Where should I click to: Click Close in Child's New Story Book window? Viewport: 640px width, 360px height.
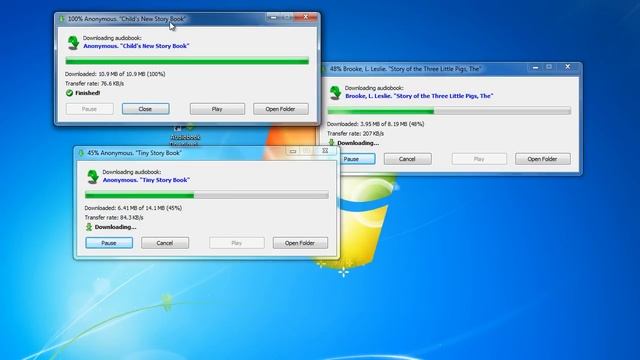pos(145,109)
